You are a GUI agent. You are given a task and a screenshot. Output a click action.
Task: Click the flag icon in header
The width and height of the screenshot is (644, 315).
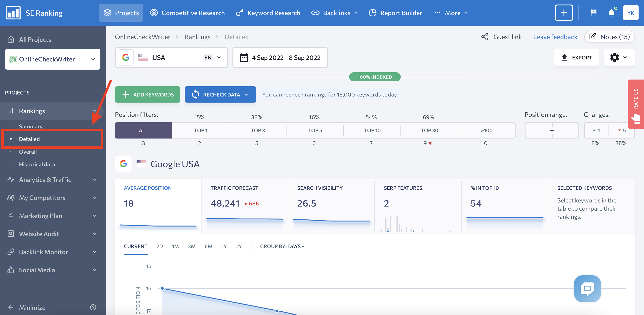pyautogui.click(x=594, y=13)
